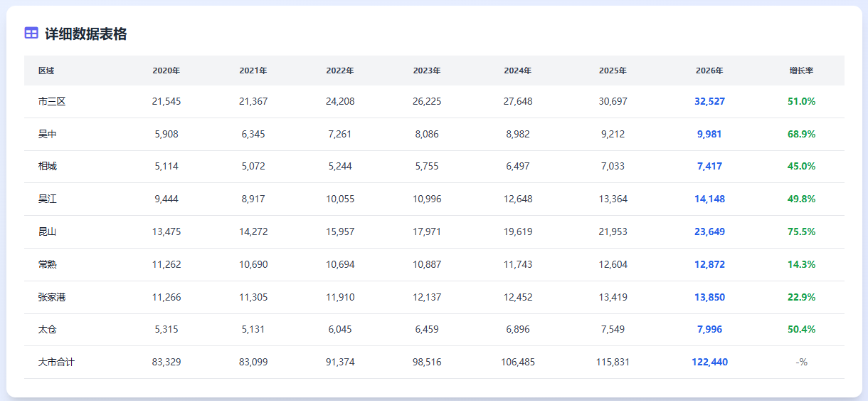This screenshot has height=401, width=868.
Task: Select the 2026年 column header
Action: tap(709, 71)
